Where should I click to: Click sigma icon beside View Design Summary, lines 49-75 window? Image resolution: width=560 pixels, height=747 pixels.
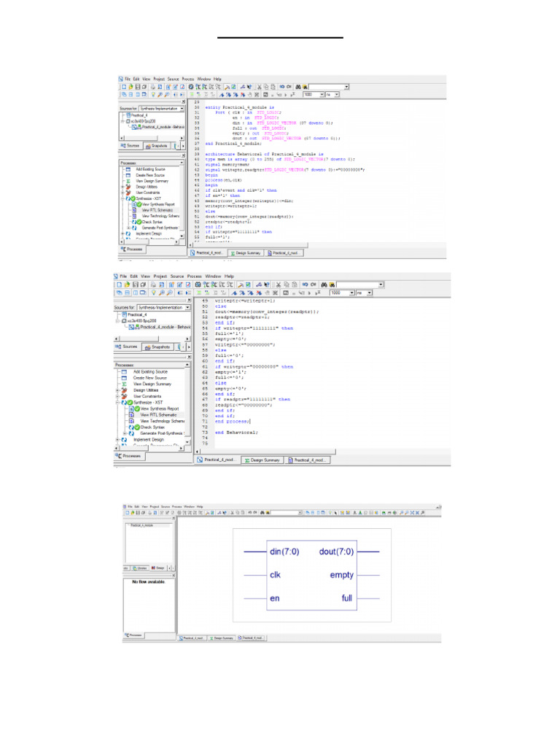coord(124,384)
